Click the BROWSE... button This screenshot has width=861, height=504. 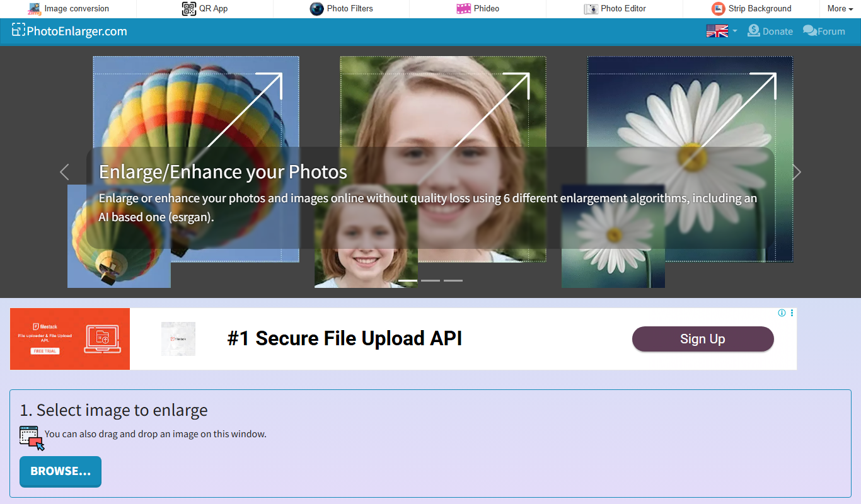coord(61,472)
